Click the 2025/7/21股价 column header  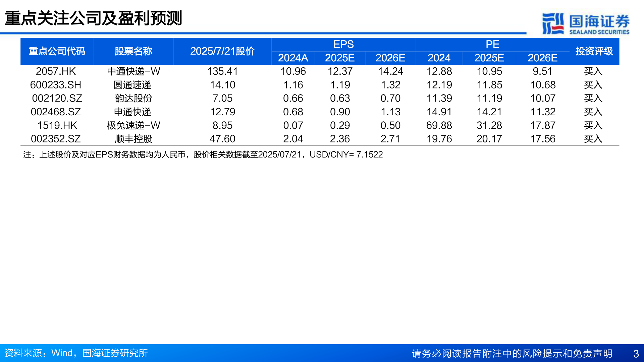pos(222,51)
